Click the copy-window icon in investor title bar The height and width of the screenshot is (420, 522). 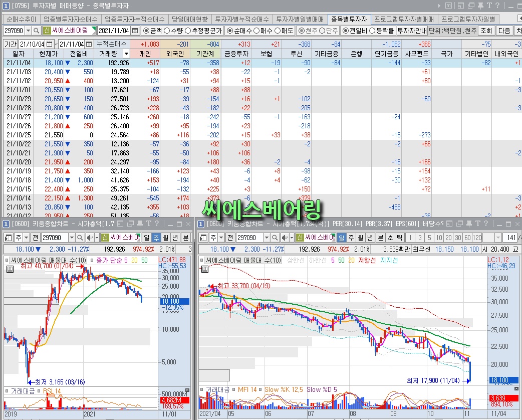tap(471, 6)
